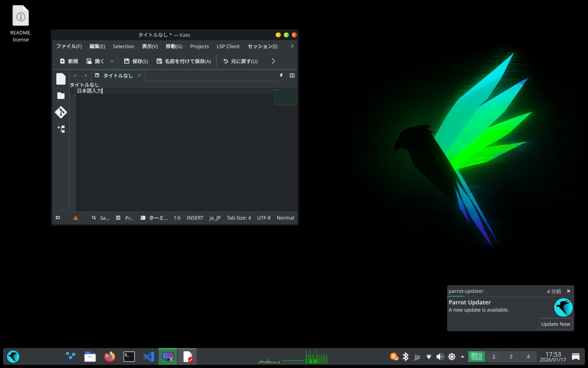Expand the Open recent files dropdown arrow

pos(112,61)
